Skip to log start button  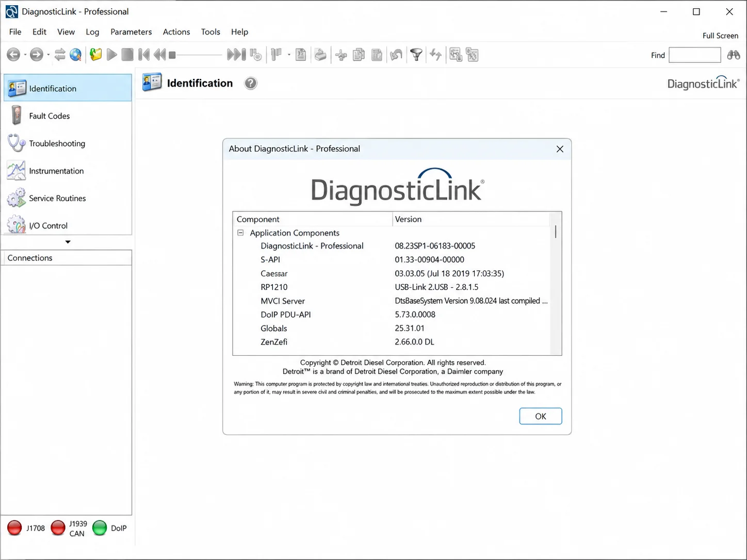[144, 55]
